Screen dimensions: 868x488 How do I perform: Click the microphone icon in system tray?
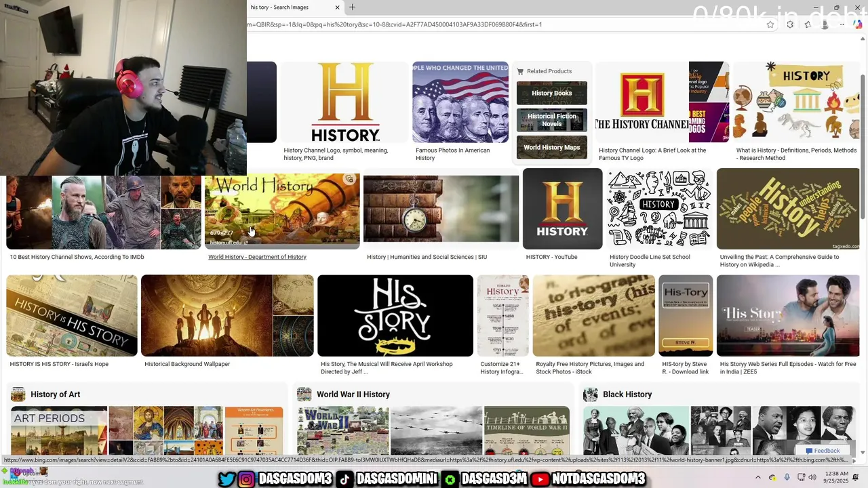point(787,477)
